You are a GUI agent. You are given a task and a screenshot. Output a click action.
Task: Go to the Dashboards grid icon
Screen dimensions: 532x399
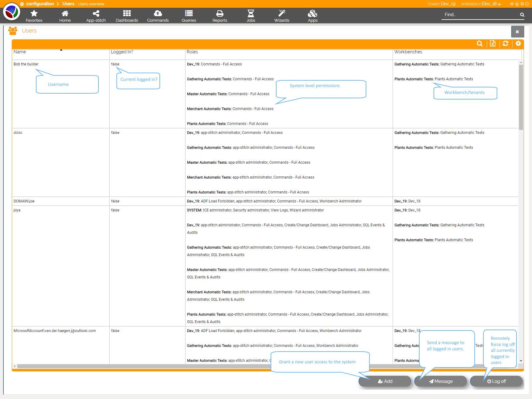pos(127,16)
